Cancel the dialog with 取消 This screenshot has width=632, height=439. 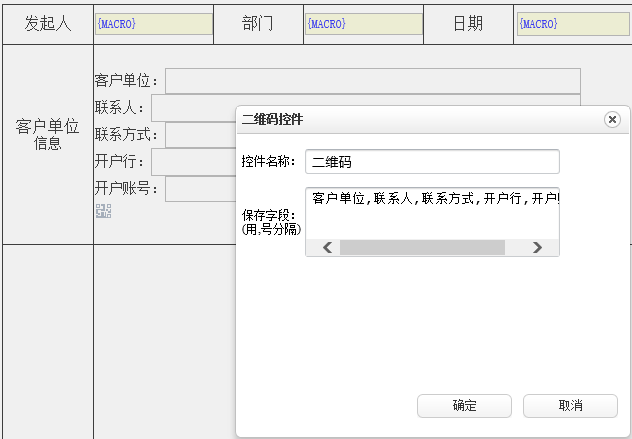click(570, 405)
